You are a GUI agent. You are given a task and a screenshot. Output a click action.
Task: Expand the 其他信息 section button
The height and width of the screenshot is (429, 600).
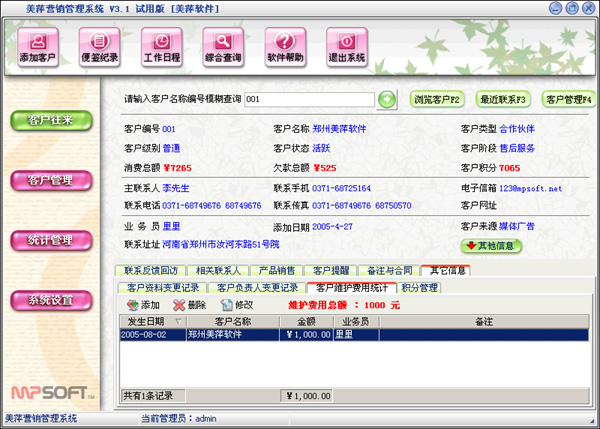pyautogui.click(x=492, y=245)
